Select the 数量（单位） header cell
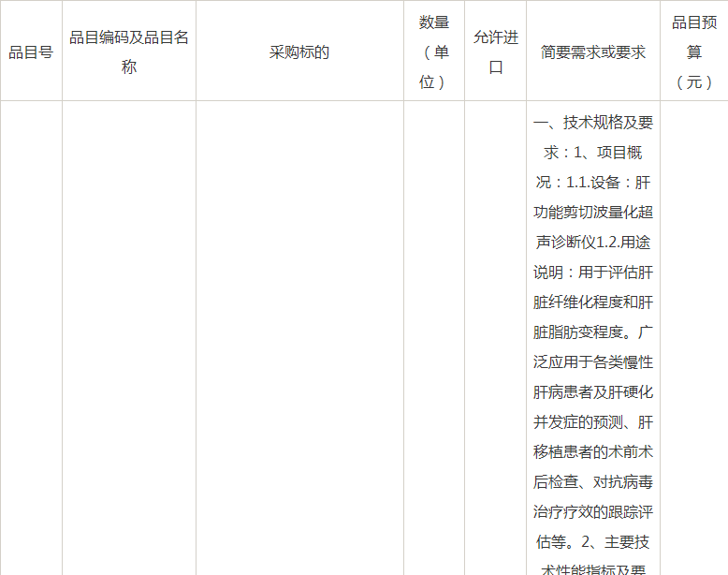 point(433,52)
